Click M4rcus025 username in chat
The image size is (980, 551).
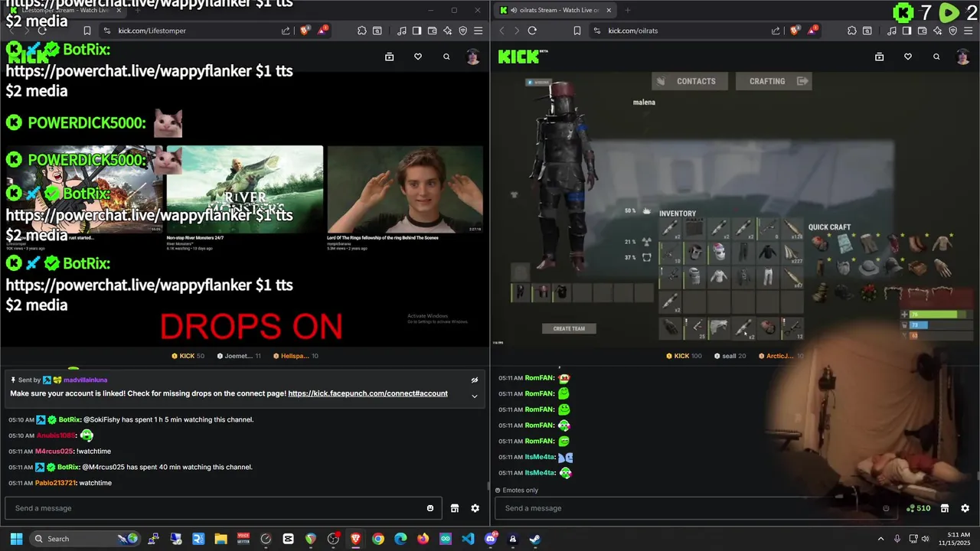click(x=54, y=452)
